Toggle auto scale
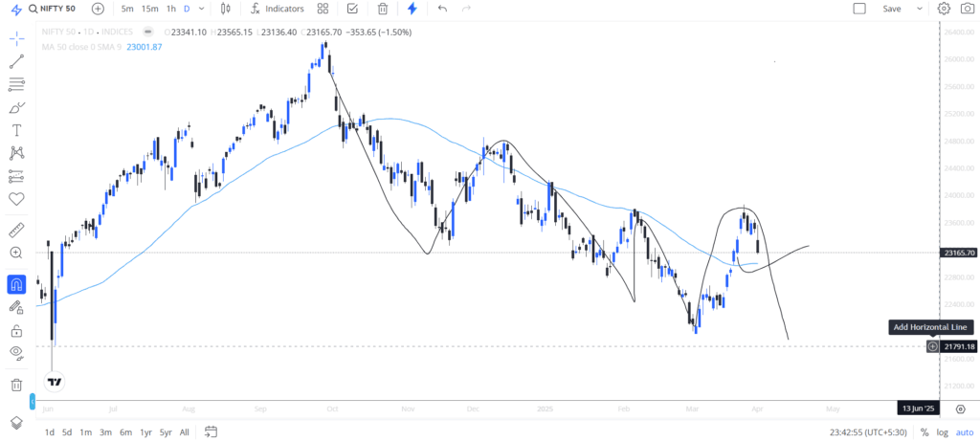The image size is (980, 442). 965,432
